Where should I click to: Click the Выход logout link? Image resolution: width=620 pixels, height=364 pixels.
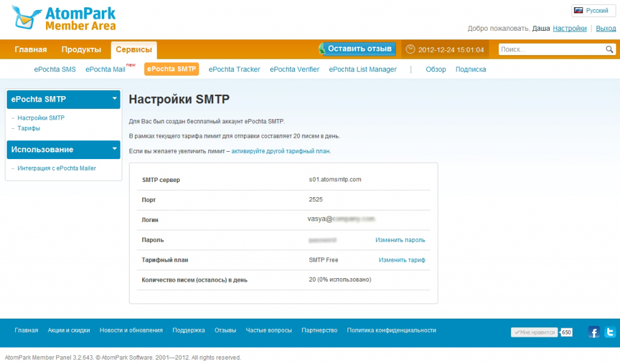pyautogui.click(x=605, y=28)
